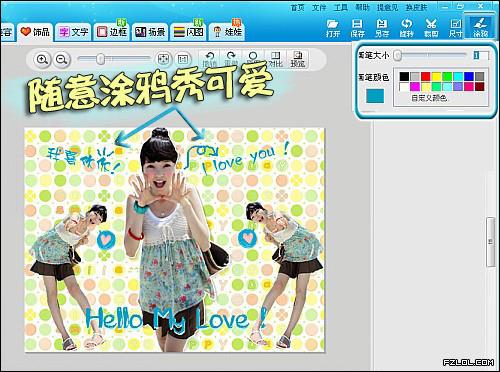Pick the hot pink color swatch

click(x=469, y=87)
